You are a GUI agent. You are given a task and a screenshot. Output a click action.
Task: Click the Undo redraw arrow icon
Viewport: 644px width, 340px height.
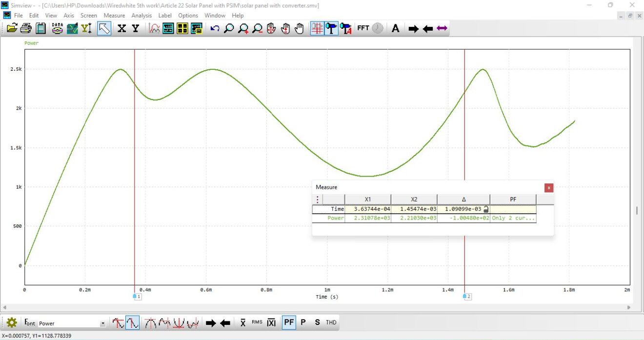215,28
